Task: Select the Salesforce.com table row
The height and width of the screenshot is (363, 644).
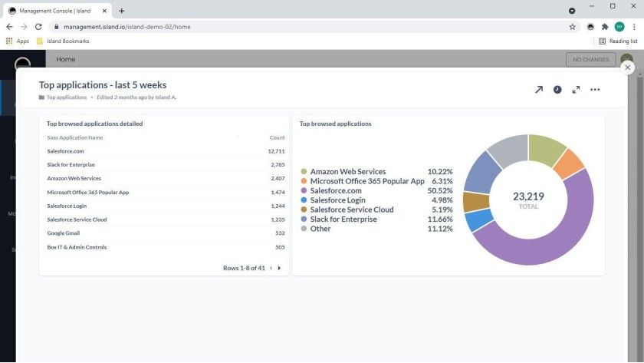Action: 166,151
